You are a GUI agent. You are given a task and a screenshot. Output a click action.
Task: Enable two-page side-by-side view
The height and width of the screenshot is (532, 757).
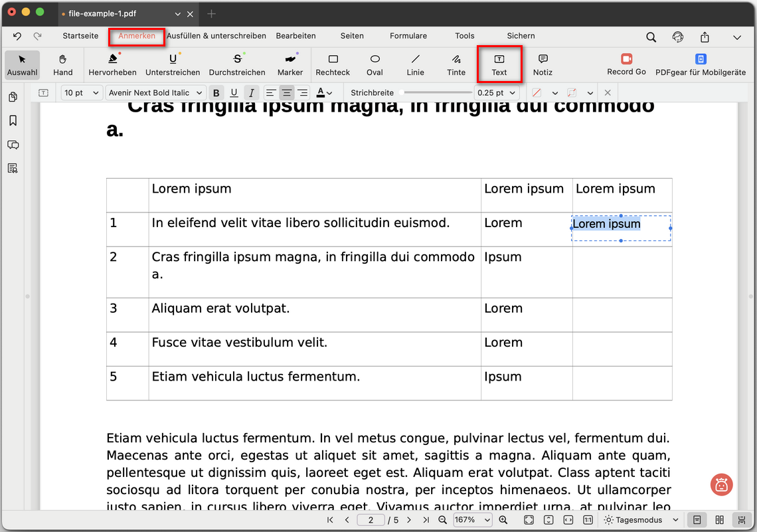coord(719,520)
